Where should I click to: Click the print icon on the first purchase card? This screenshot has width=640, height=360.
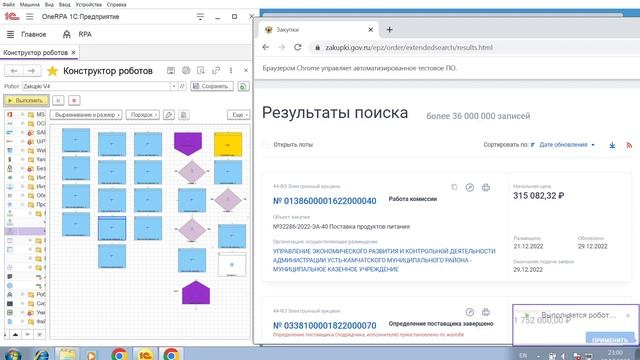point(486,187)
